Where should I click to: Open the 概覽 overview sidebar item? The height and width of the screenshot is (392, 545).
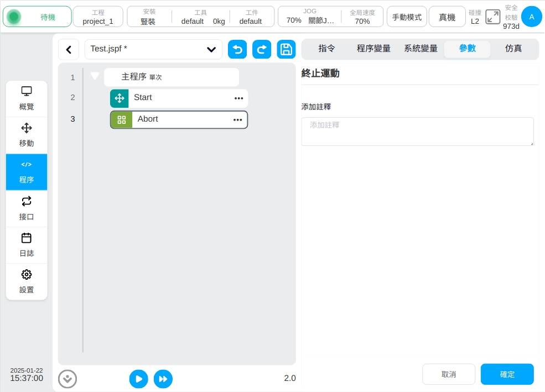click(27, 98)
